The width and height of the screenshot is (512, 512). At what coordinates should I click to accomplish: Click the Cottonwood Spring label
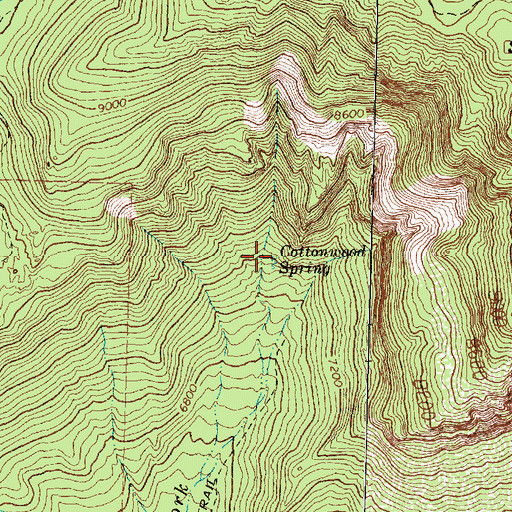[x=323, y=260]
